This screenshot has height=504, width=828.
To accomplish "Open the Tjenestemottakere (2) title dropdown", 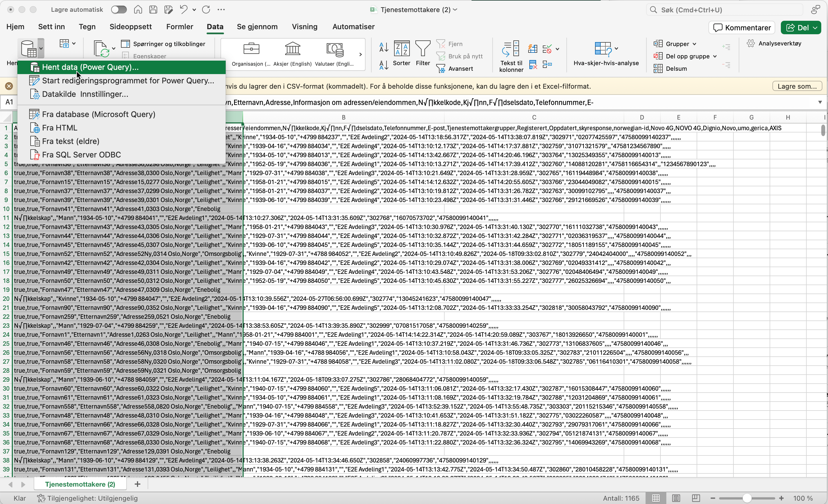I will tap(455, 10).
